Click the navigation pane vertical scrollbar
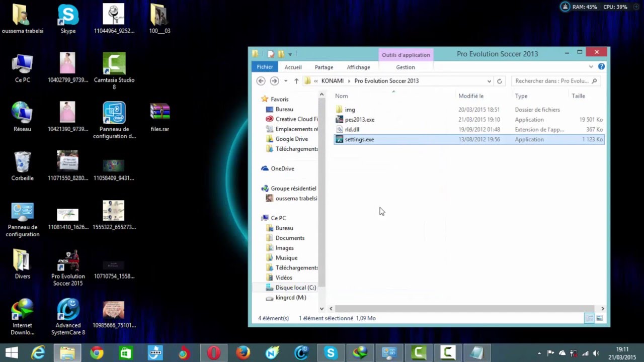 322,192
